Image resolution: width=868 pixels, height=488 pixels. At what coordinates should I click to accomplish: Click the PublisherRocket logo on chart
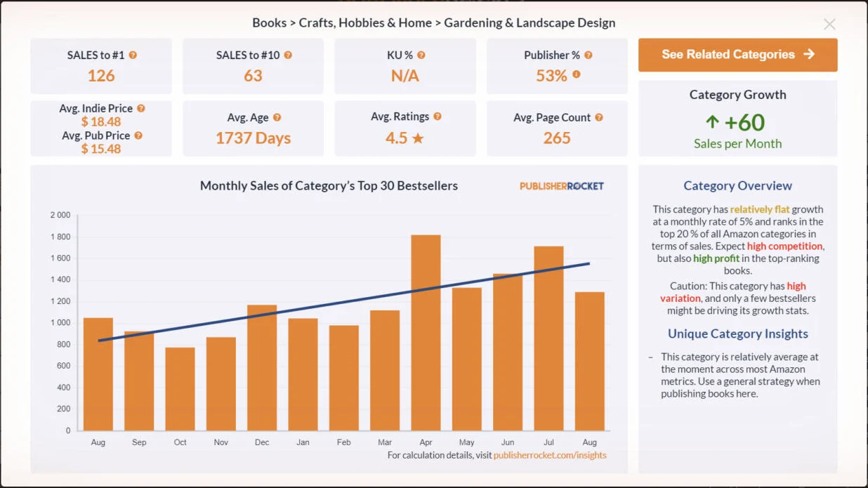[x=562, y=186]
